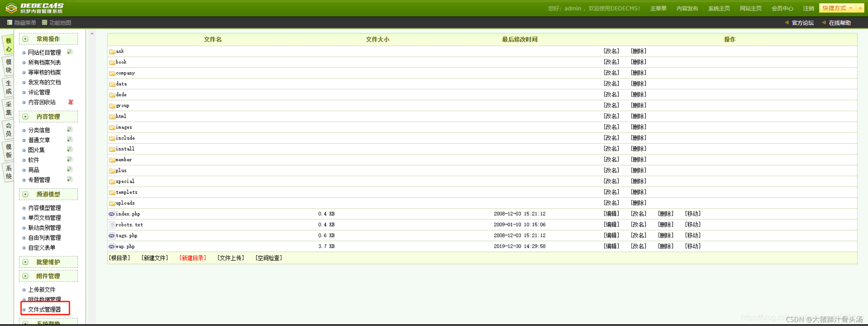Open the dede folder icon

112,95
